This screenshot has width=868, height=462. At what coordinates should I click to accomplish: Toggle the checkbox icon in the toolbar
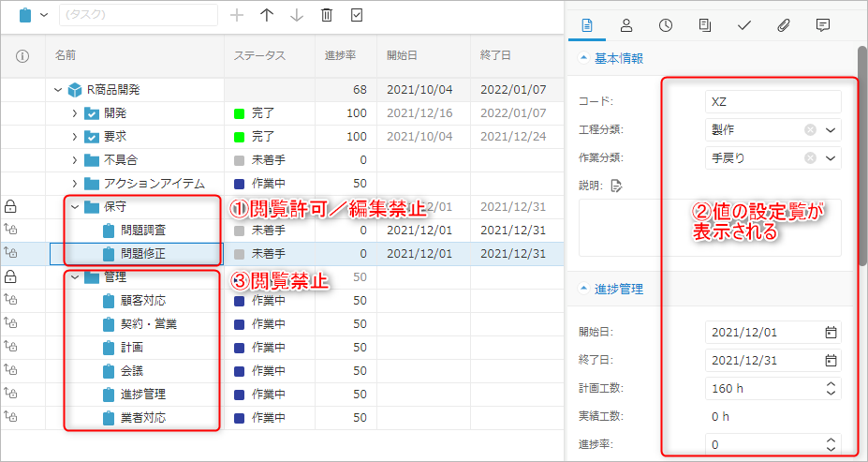click(357, 15)
